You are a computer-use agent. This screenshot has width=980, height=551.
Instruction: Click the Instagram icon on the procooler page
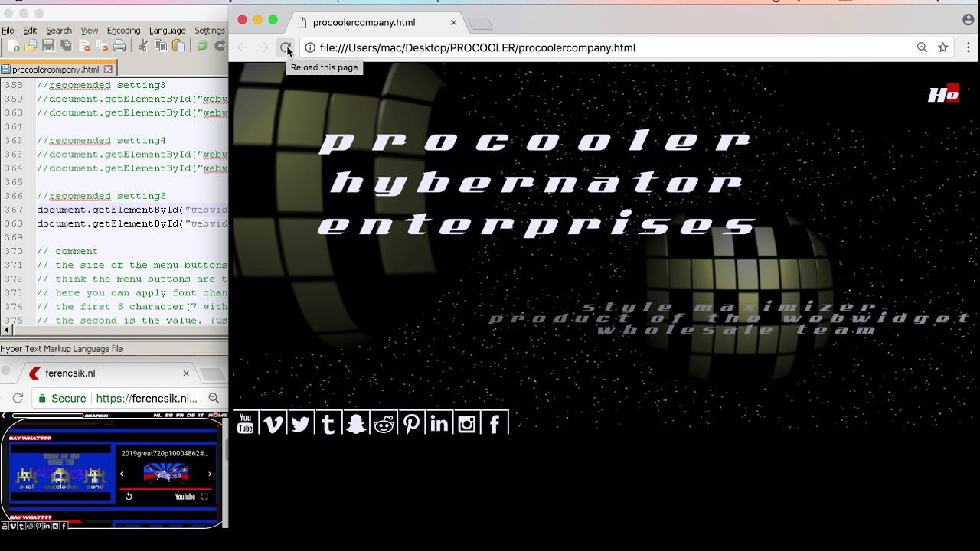point(467,423)
